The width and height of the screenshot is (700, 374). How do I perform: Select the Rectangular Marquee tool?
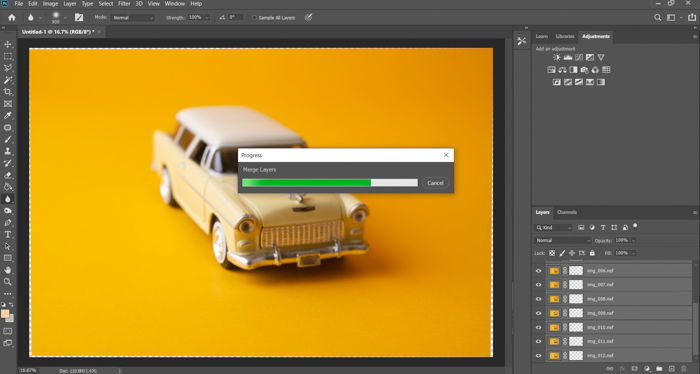point(8,57)
